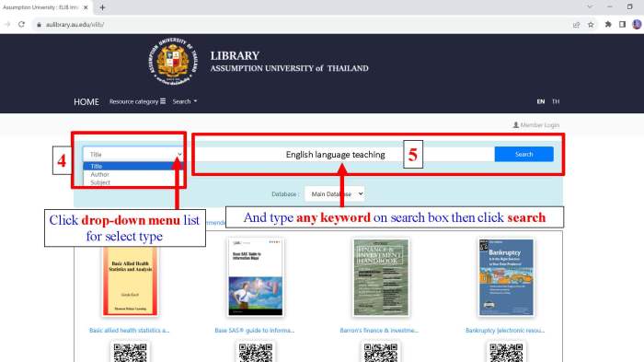644x362 pixels.
Task: Switch language to TH
Action: click(x=556, y=101)
